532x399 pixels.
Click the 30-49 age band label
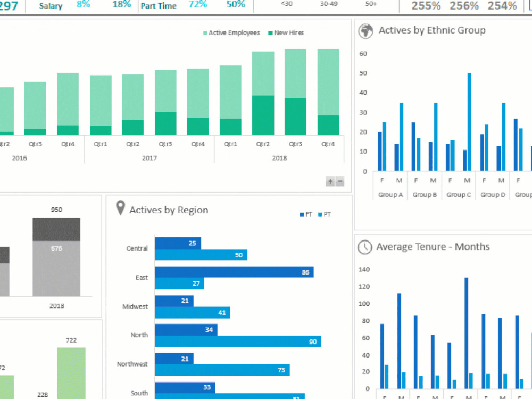point(329,4)
